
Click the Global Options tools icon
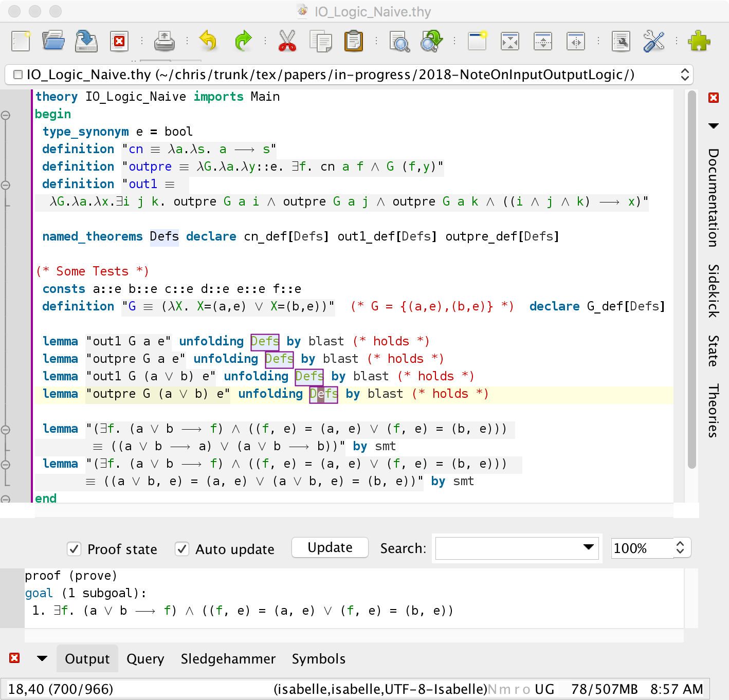[x=653, y=41]
